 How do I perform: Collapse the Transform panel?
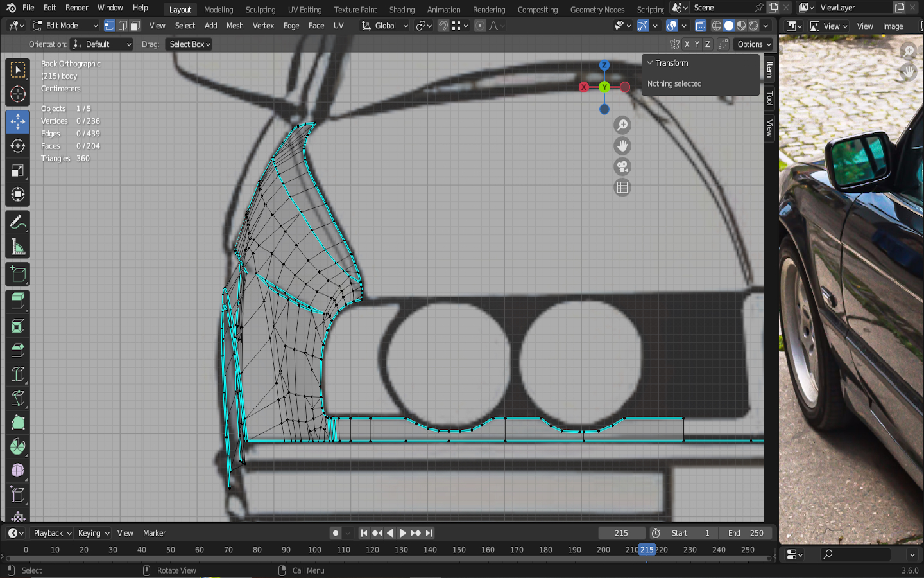pyautogui.click(x=650, y=63)
